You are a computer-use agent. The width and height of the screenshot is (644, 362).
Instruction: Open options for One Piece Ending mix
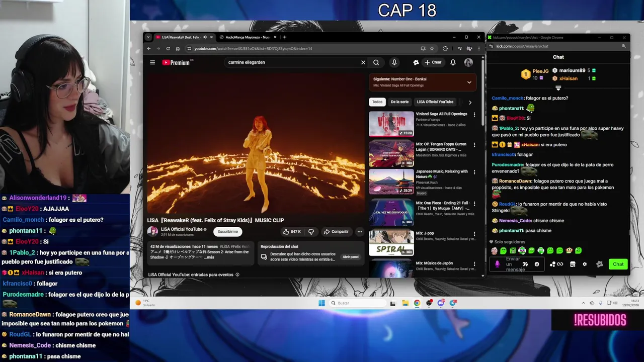point(474,204)
